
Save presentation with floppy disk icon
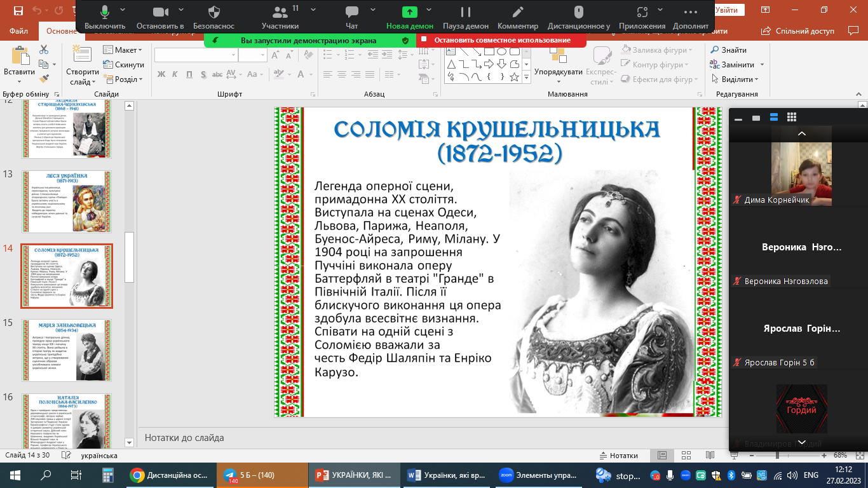18,10
